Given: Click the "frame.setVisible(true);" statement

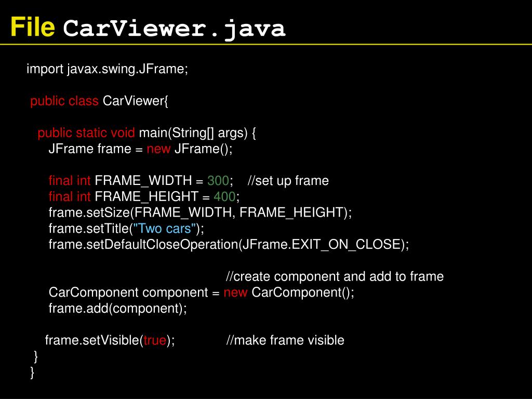Looking at the screenshot, I should pos(110,340).
